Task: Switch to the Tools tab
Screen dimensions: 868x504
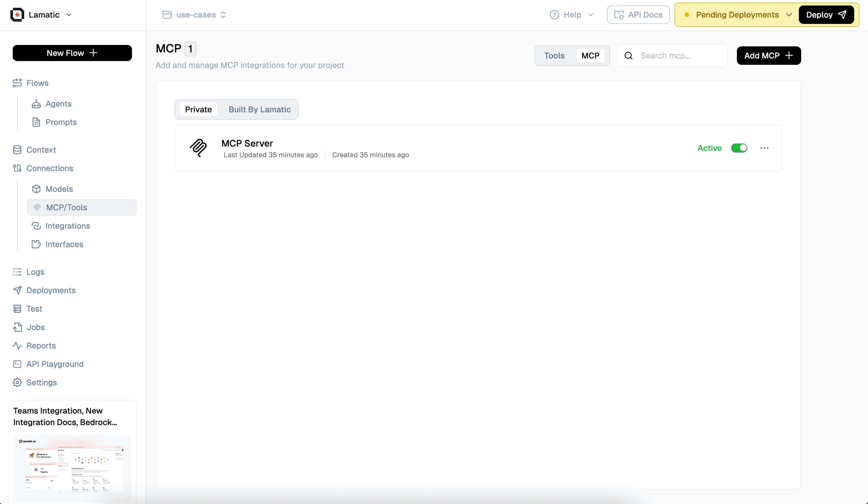Action: coord(554,56)
